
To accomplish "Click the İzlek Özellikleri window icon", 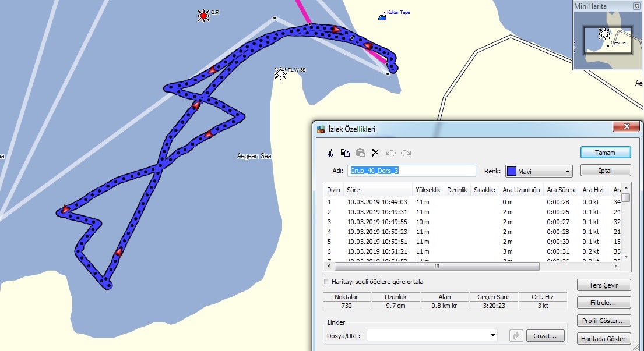I will (x=321, y=129).
